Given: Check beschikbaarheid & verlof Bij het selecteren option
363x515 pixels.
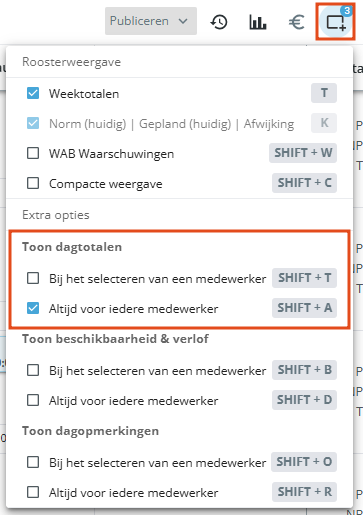Looking at the screenshot, I should pyautogui.click(x=33, y=370).
